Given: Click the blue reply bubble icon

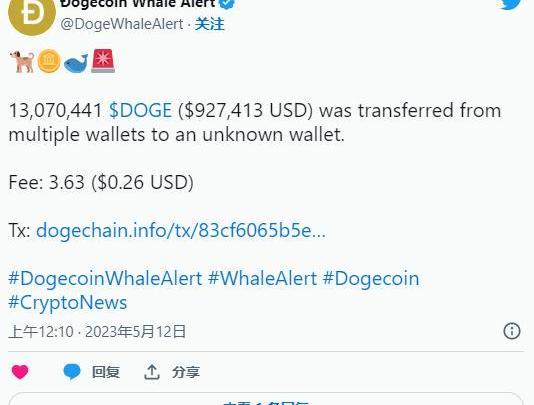Looking at the screenshot, I should point(72,372).
